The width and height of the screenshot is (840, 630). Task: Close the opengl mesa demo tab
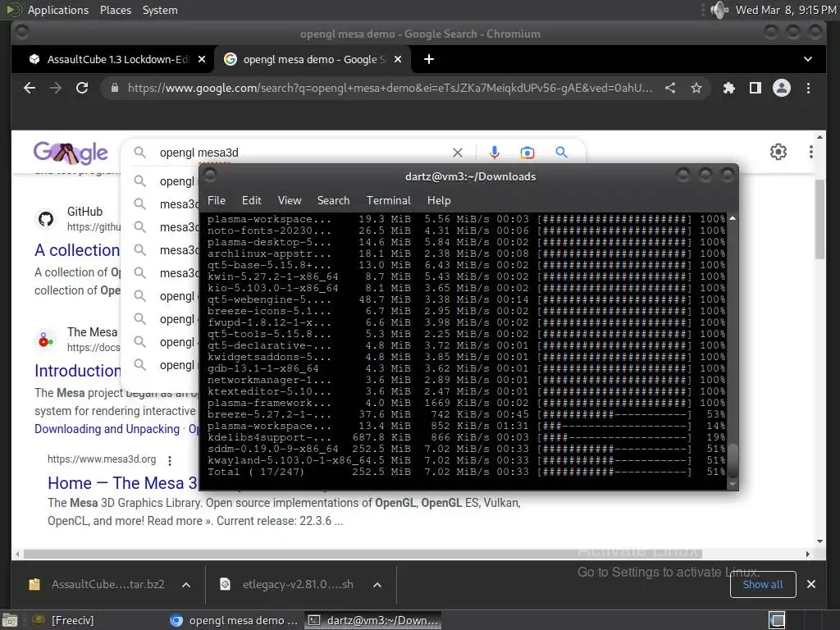click(398, 59)
